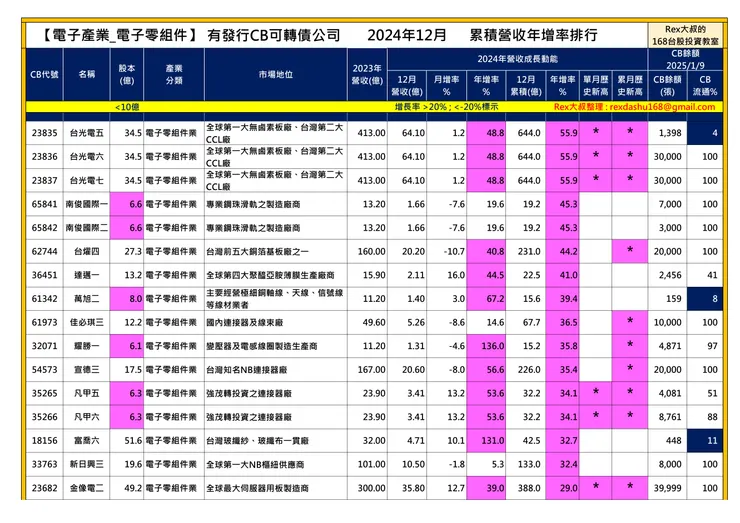Click the name cell 台光電五
Image resolution: width=740 pixels, height=523 pixels.
(x=86, y=133)
